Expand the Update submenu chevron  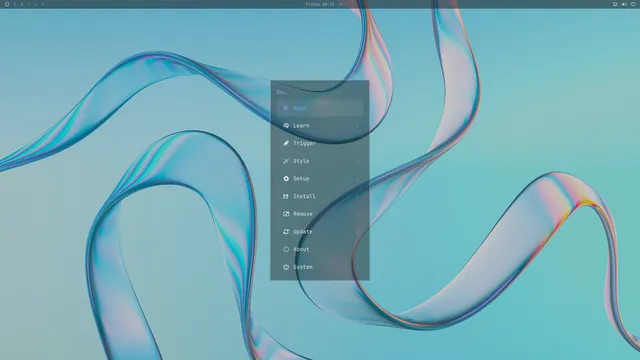358,231
